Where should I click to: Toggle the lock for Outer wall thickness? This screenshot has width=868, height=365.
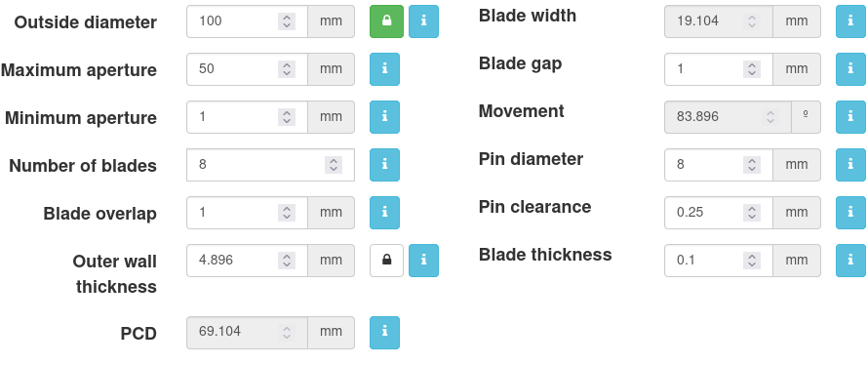tap(386, 261)
